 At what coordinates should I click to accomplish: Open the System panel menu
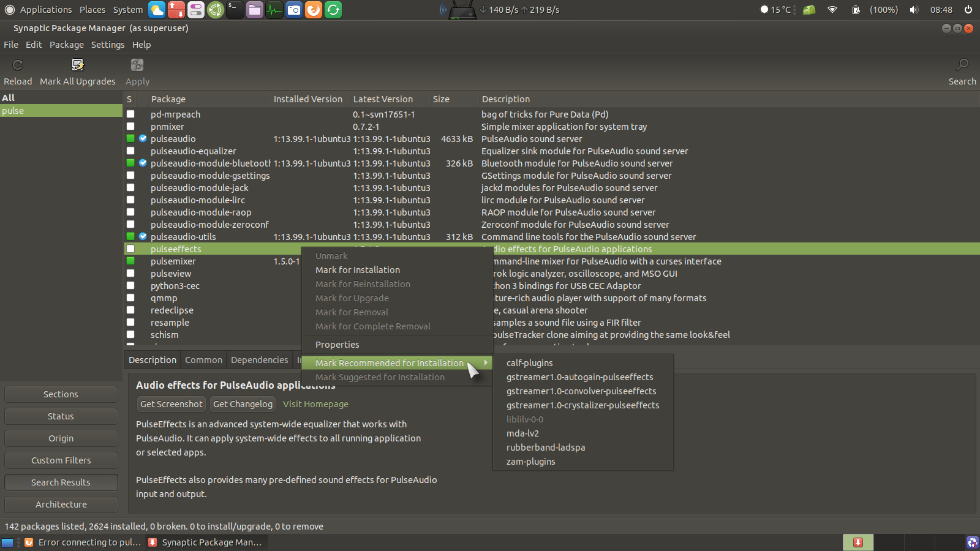[x=128, y=10]
